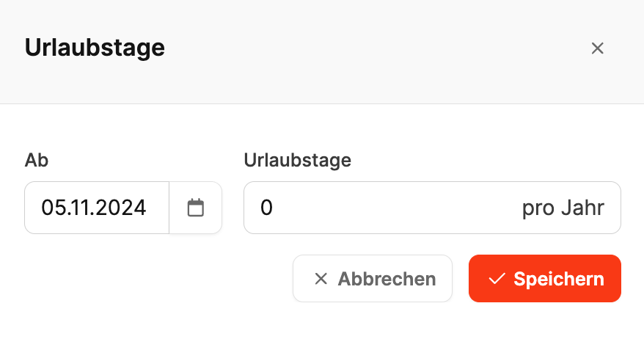Close the Urlaubstage dialog with the X
Viewport: 644px width, 339px height.
(597, 48)
